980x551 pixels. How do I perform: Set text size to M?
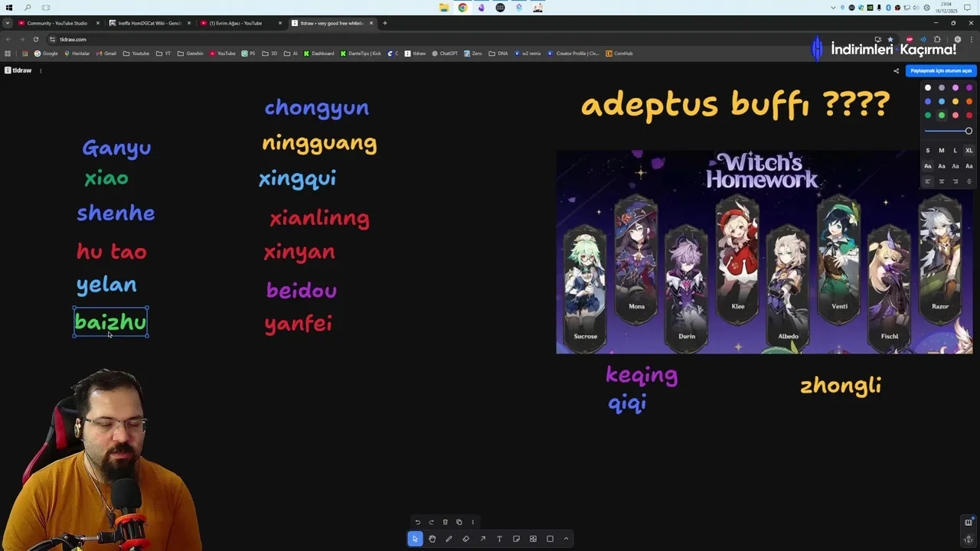click(942, 151)
